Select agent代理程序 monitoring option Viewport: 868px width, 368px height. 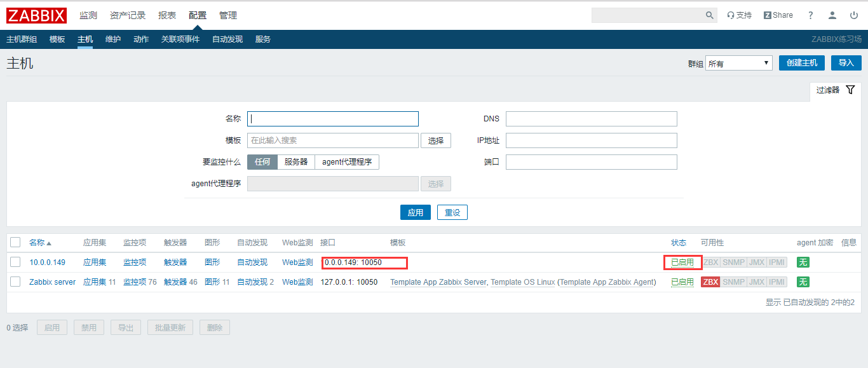point(347,162)
